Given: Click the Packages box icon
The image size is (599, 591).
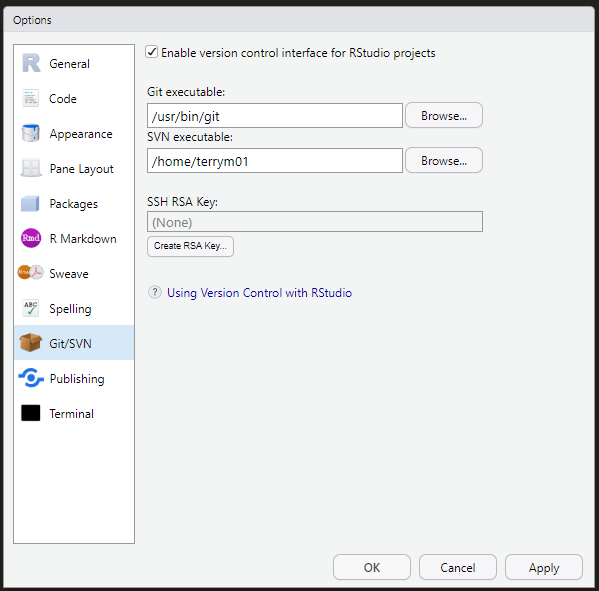Looking at the screenshot, I should [31, 203].
